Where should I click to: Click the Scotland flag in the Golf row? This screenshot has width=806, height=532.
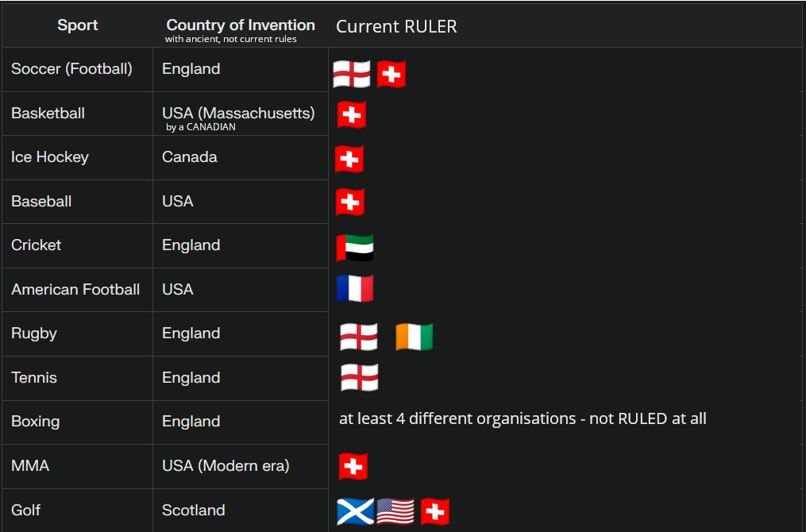click(356, 511)
